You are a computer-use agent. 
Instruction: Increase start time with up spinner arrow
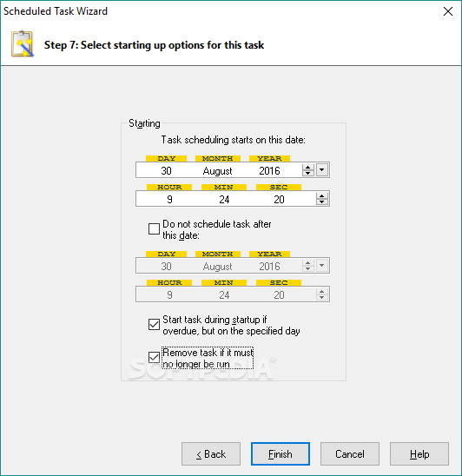point(322,195)
